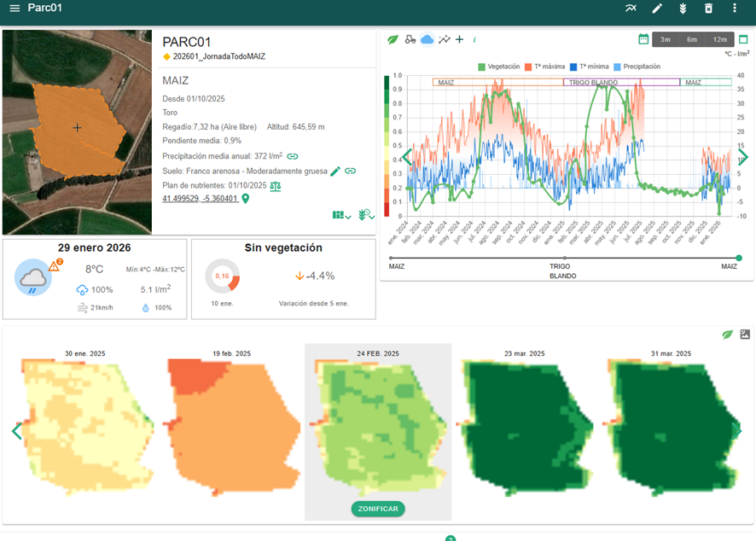Click the wheat crop icon in header
This screenshot has height=541, width=756.
click(x=683, y=9)
